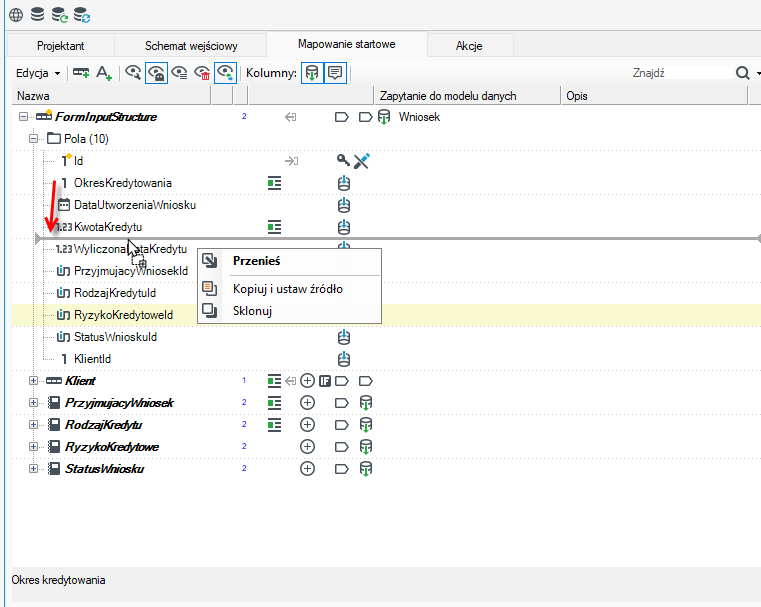
Task: Toggle the description comment column button
Action: pos(335,73)
